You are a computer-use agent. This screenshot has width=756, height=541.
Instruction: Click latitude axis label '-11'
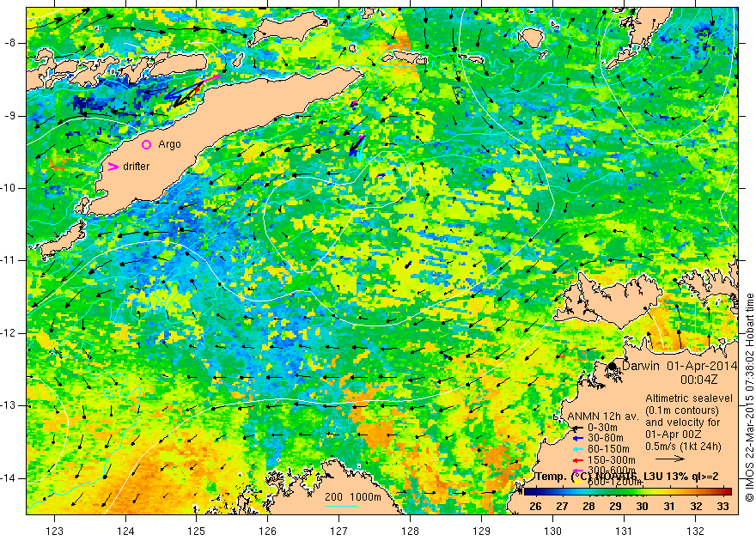pyautogui.click(x=9, y=260)
